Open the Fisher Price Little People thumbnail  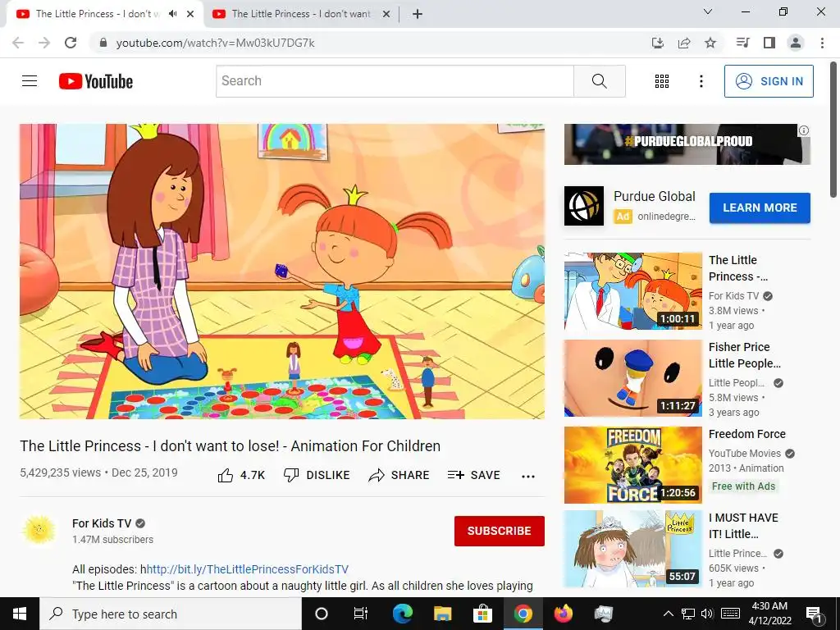click(632, 378)
